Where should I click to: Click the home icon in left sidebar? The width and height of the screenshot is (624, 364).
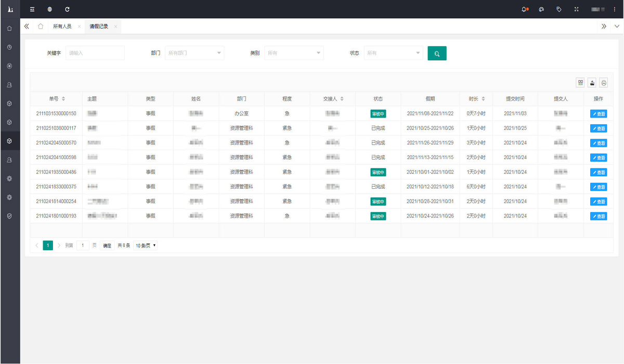9,29
